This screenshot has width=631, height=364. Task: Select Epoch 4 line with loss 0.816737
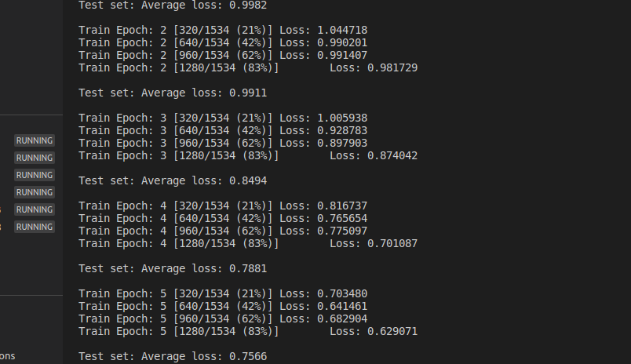click(223, 206)
